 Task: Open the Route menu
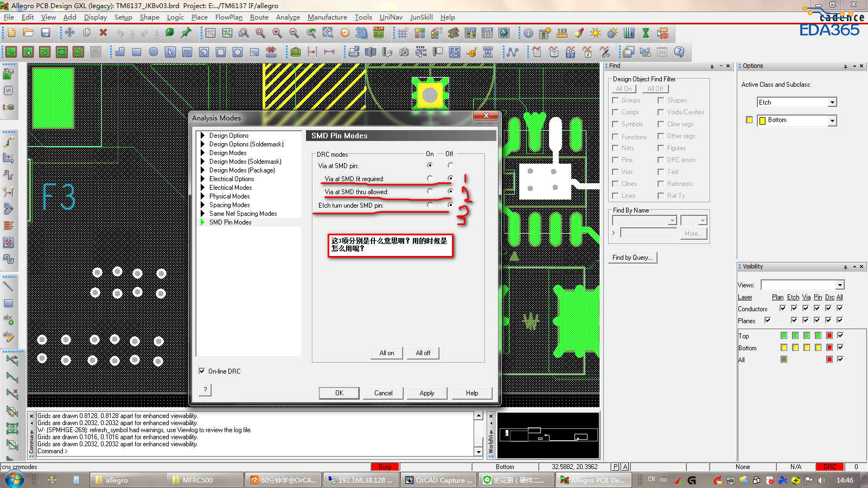point(259,17)
